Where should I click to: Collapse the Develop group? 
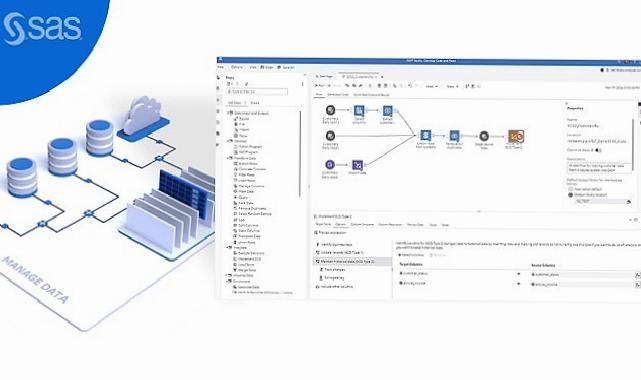coord(229,141)
